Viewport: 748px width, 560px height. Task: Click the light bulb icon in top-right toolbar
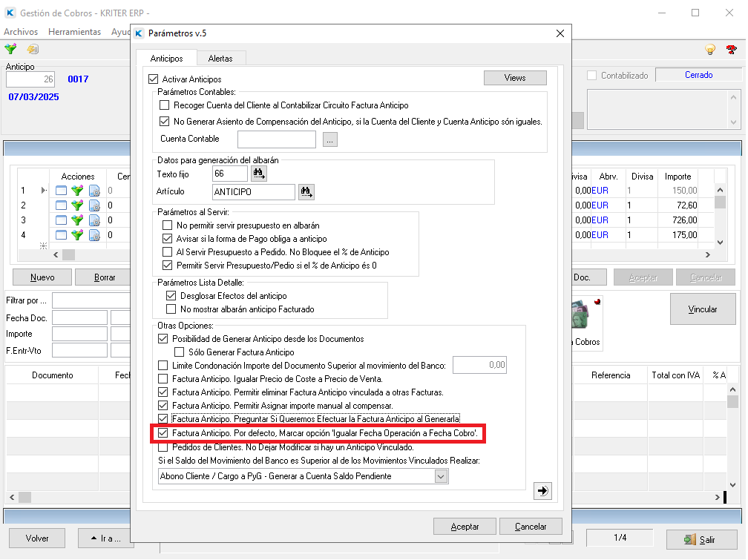coord(709,50)
